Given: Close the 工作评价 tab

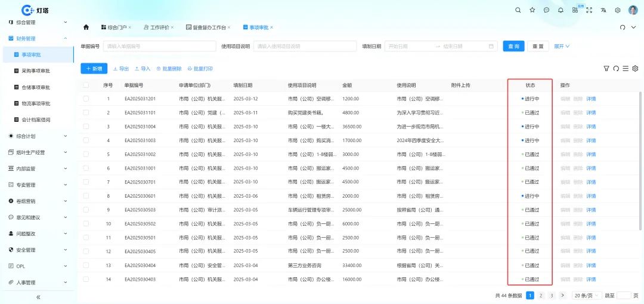Looking at the screenshot, I should (x=172, y=27).
